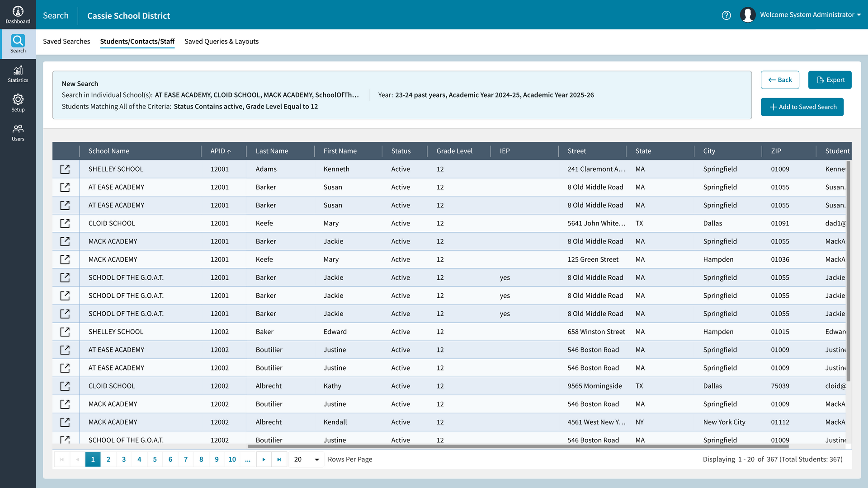The image size is (868, 488).
Task: Open Edward Baker's record via pop-out icon
Action: click(65, 332)
